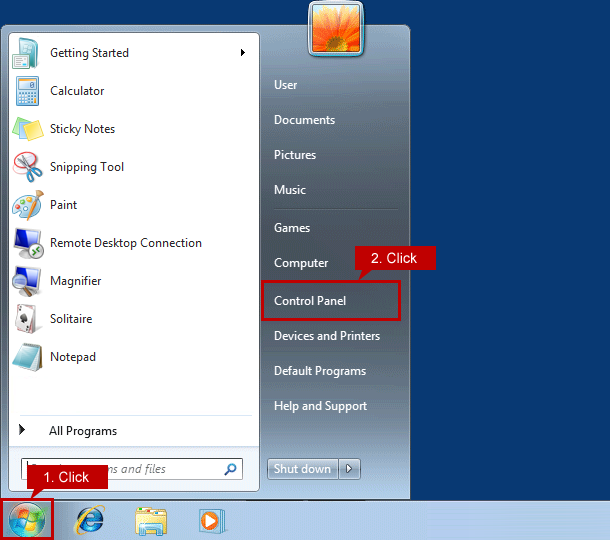Open the Snipping Tool scissors icon

point(27,167)
